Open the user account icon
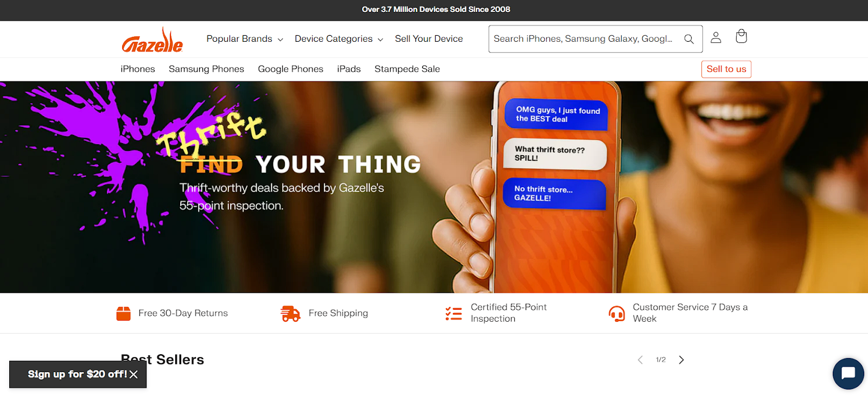 tap(716, 37)
